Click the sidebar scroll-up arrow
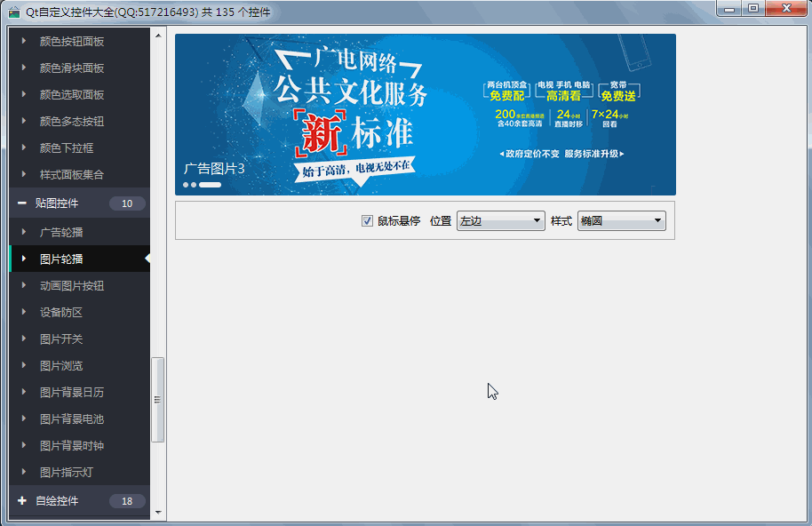 click(158, 36)
